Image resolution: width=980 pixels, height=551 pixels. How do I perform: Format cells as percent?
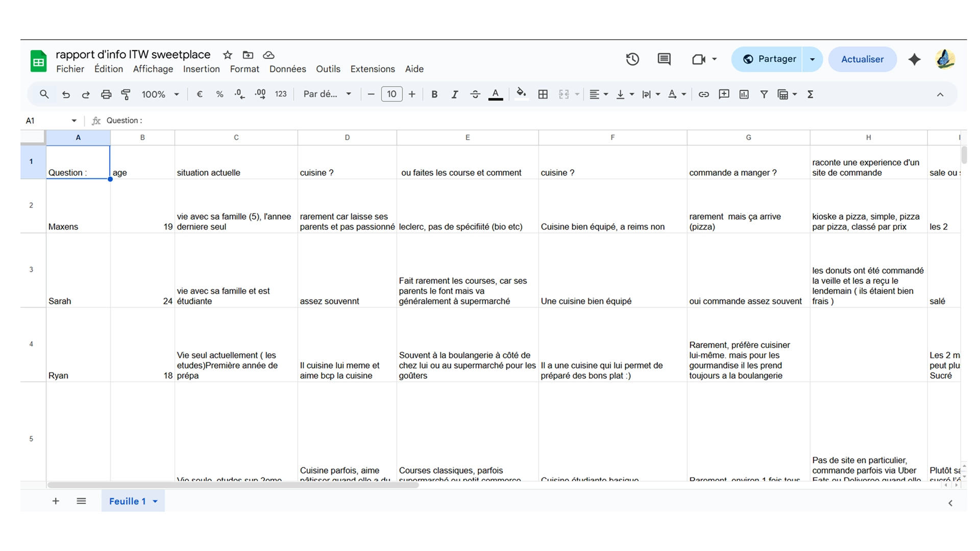coord(219,94)
